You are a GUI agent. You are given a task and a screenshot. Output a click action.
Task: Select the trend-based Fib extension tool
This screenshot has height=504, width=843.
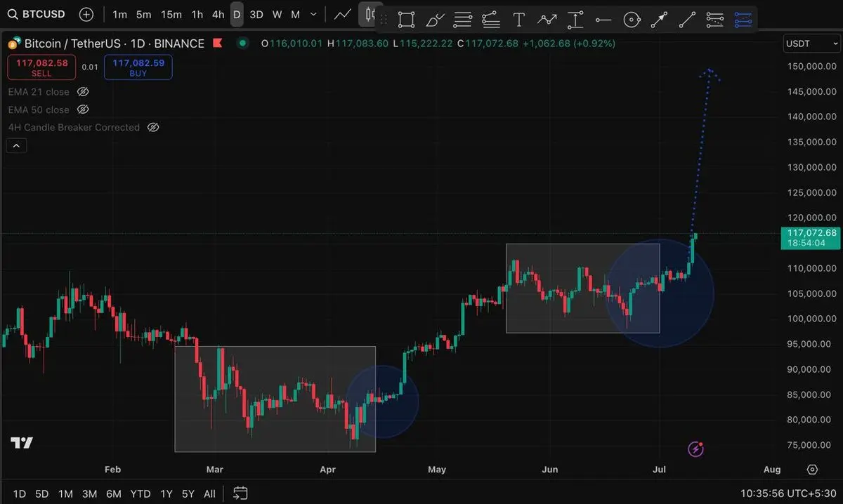point(490,20)
